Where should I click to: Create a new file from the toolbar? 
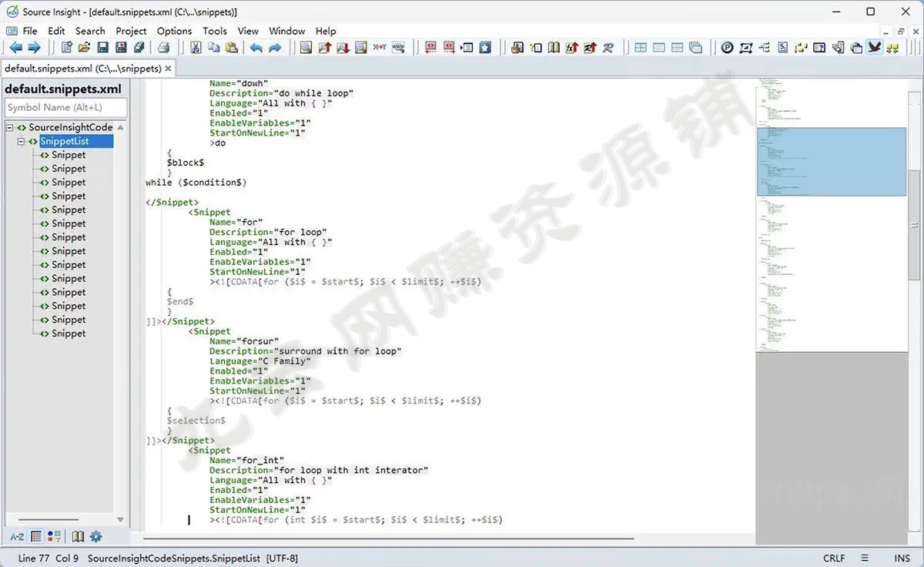pyautogui.click(x=67, y=48)
